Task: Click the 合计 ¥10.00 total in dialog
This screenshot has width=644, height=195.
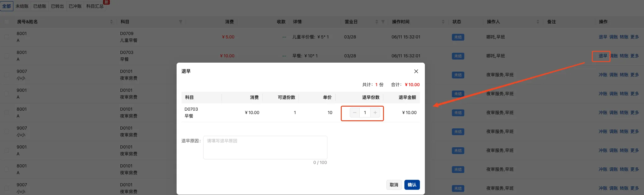Action: [405, 85]
